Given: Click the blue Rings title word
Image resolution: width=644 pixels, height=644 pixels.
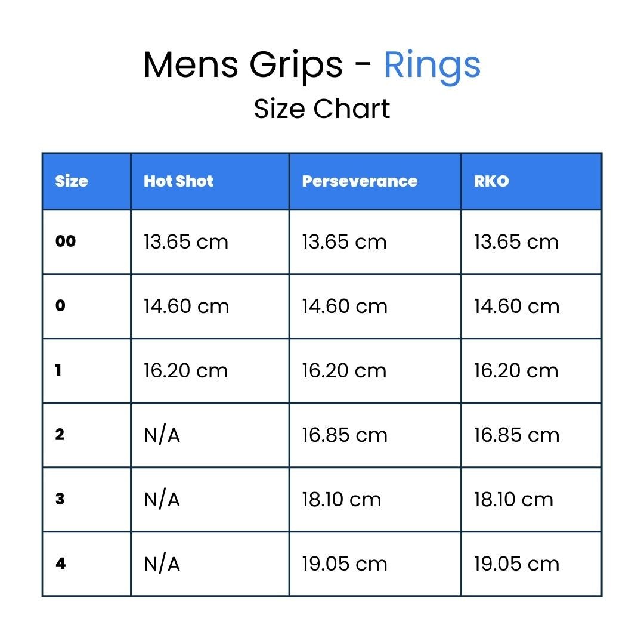Looking at the screenshot, I should tap(432, 66).
